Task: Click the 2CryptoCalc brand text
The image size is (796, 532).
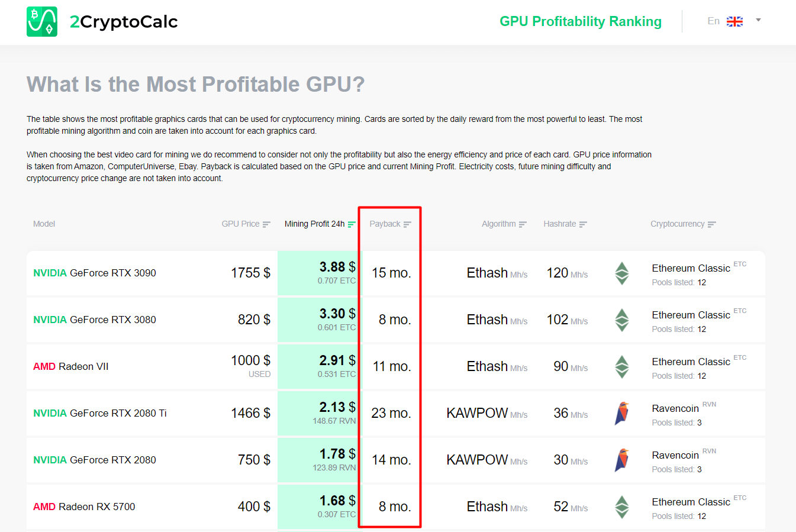Action: 124,21
